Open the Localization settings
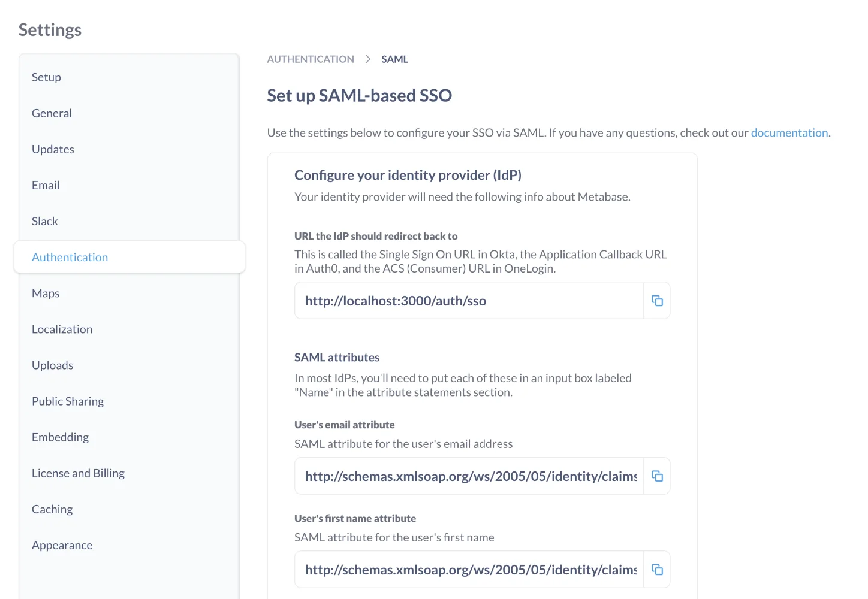This screenshot has width=868, height=599. coord(62,329)
